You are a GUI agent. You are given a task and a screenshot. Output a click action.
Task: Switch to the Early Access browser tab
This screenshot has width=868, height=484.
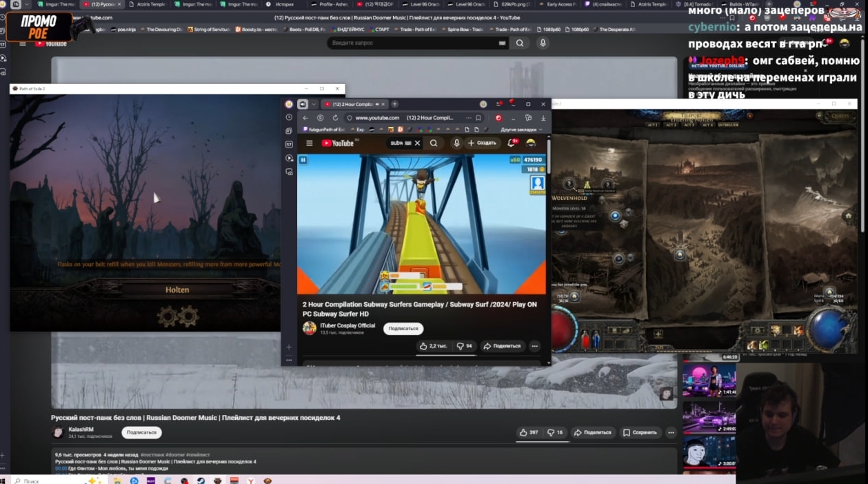coord(559,4)
